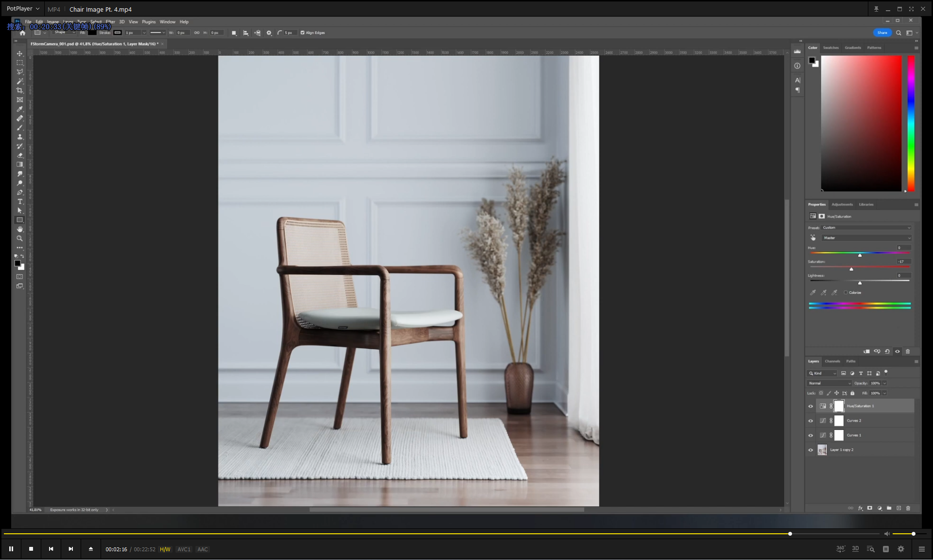
Task: Hide the Curves 1 layer
Action: coord(811,436)
